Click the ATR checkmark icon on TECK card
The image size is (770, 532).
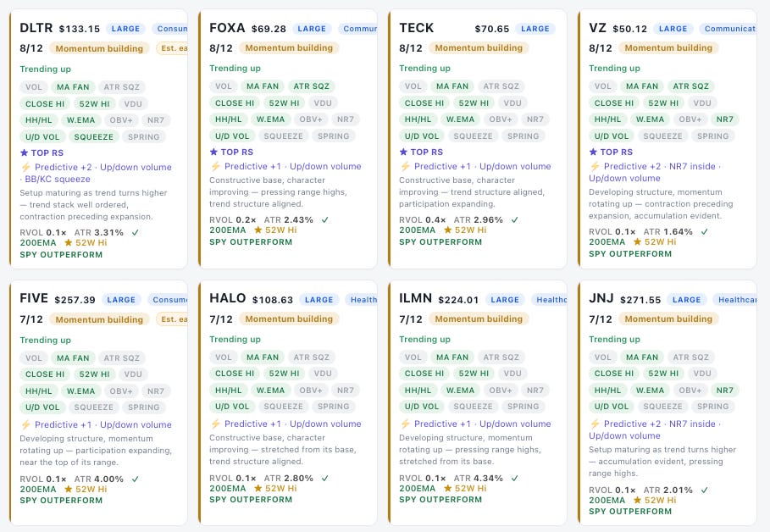[x=514, y=219]
